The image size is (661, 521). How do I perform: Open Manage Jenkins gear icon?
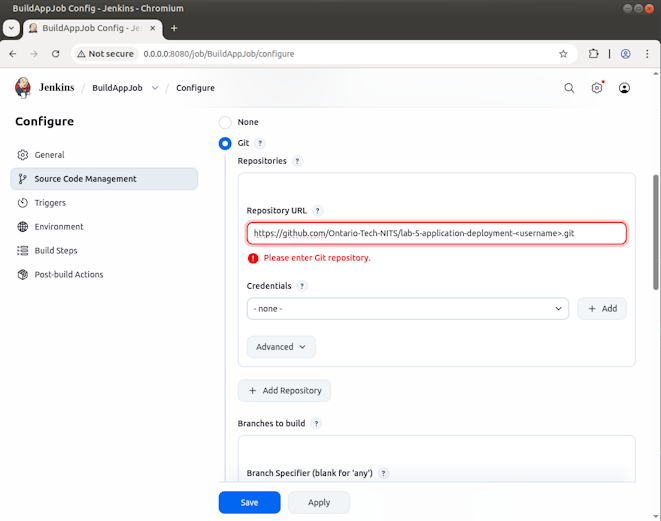pyautogui.click(x=597, y=88)
